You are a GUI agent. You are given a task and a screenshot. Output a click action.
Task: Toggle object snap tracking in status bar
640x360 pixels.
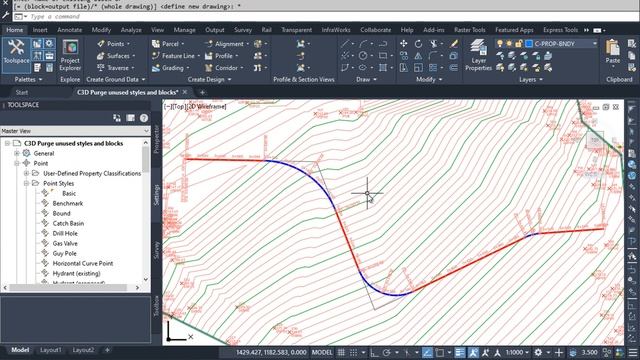427,352
